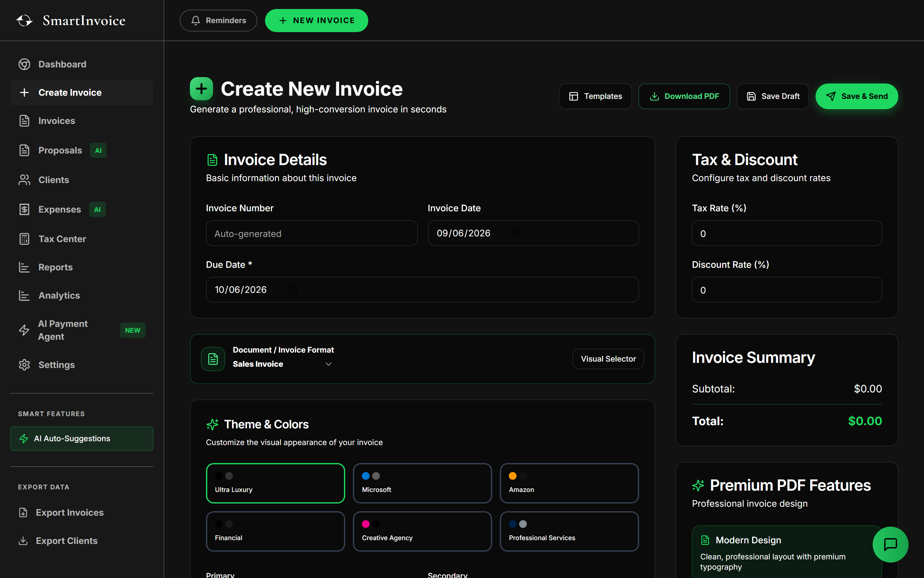Click the Expenses receipt icon
Screen dimensions: 924x578
tap(24, 209)
